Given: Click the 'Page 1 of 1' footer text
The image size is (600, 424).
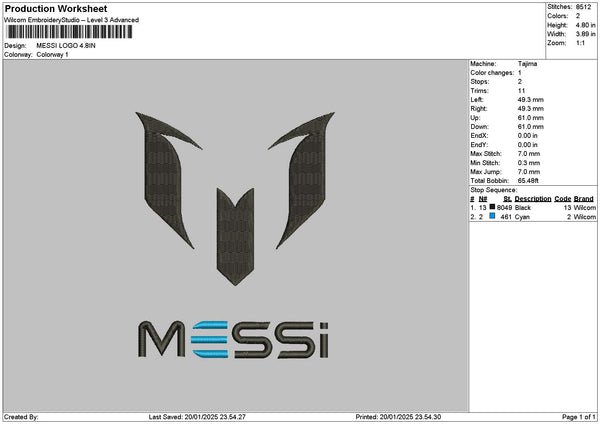Looking at the screenshot, I should [x=579, y=417].
